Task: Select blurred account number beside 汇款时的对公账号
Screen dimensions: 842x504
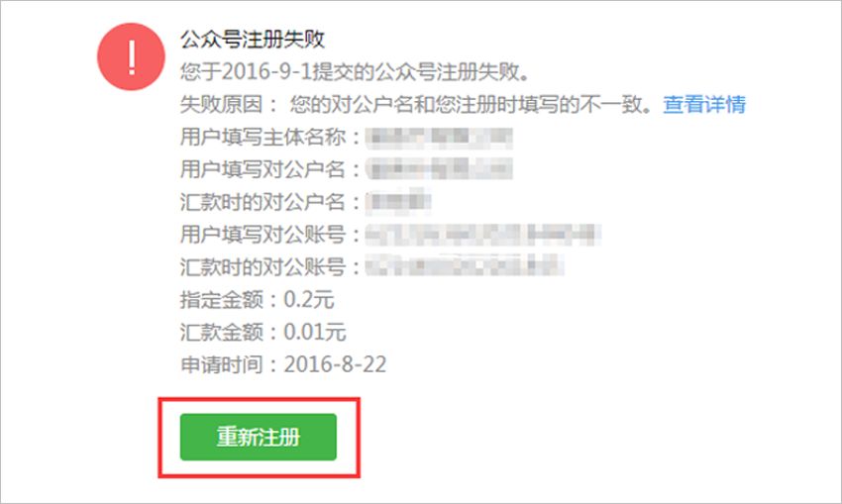Action: pos(465,266)
